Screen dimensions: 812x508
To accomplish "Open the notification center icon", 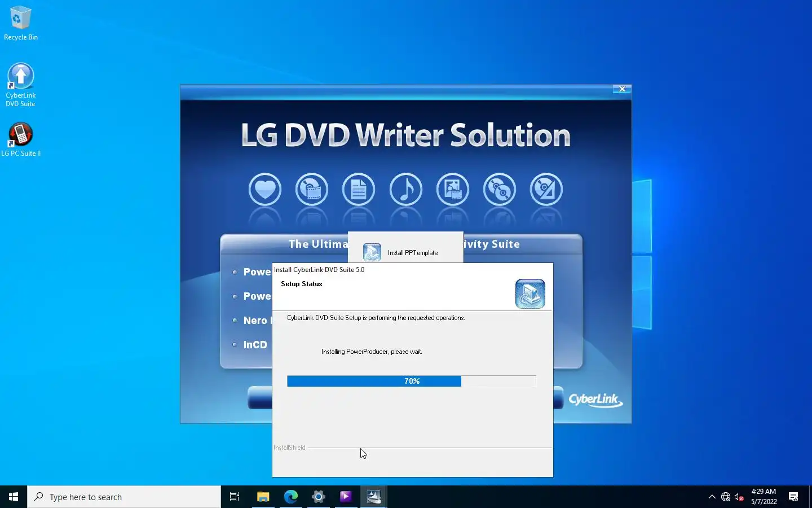I will tap(793, 497).
